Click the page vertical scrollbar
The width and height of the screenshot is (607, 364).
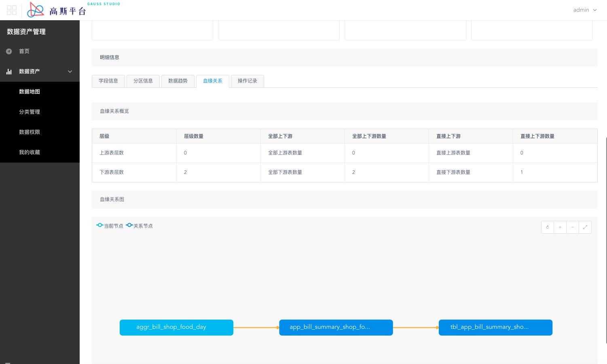coord(606,241)
